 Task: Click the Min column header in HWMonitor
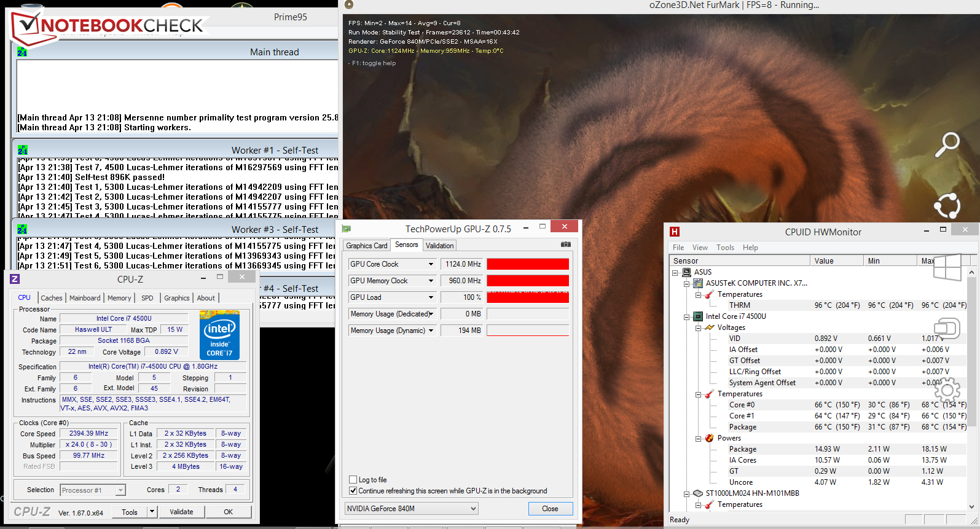pyautogui.click(x=889, y=261)
